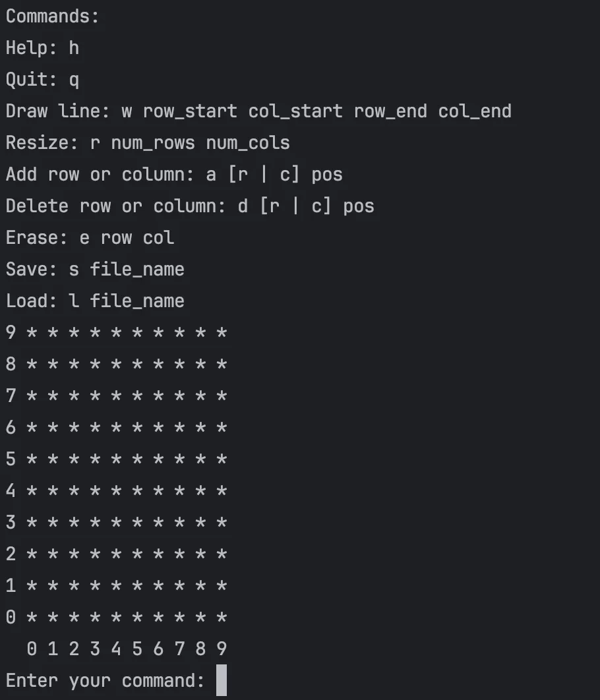The width and height of the screenshot is (600, 700).
Task: Click the "Draw line" command description
Action: [258, 111]
